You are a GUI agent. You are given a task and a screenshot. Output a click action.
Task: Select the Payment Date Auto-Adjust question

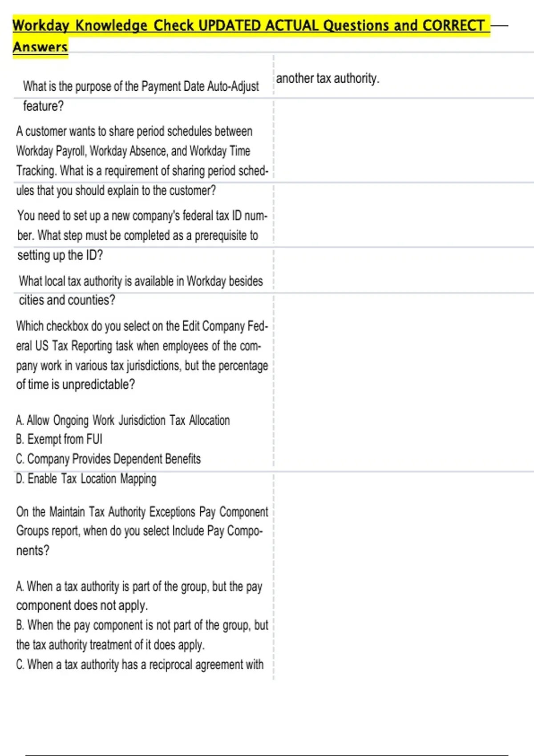pos(141,86)
